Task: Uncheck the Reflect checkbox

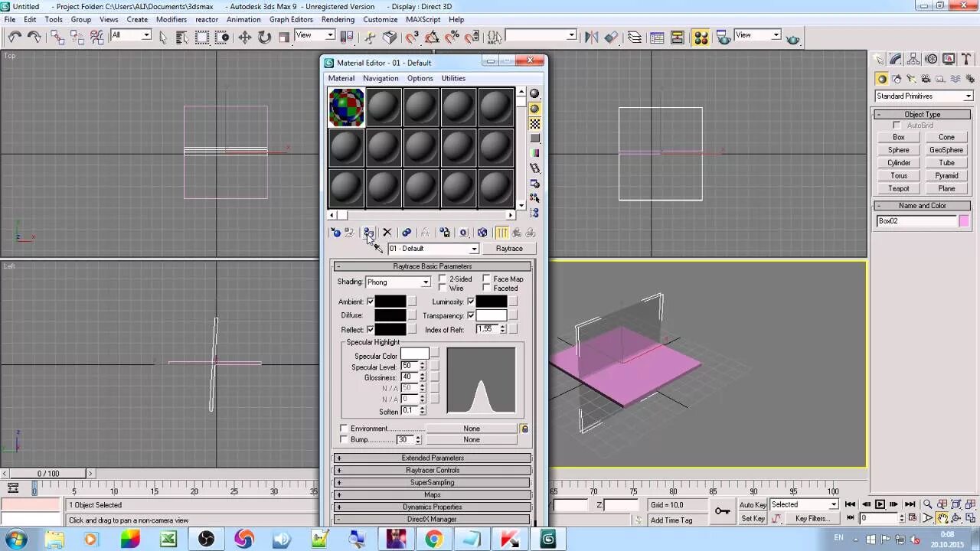Action: (x=371, y=330)
